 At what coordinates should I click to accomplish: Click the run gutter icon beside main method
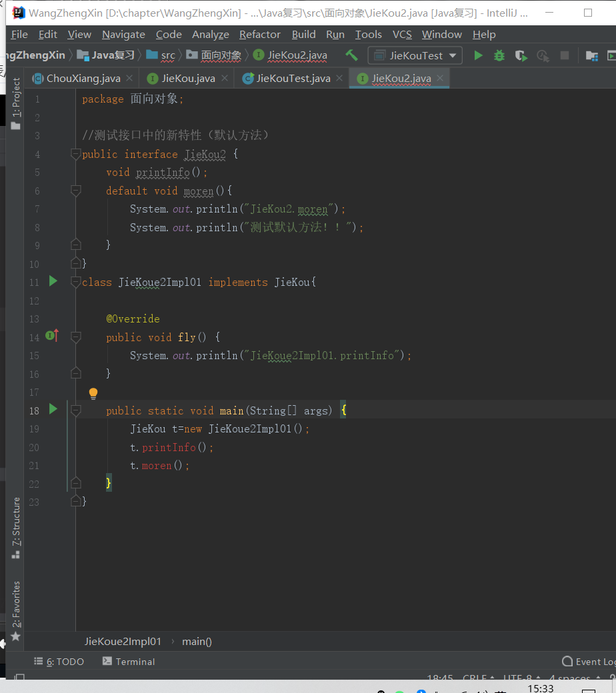click(x=53, y=409)
